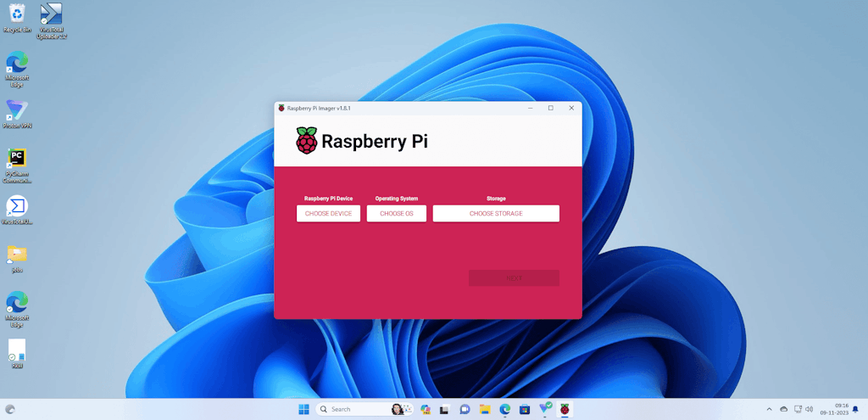The height and width of the screenshot is (420, 868).
Task: Open Microsoft Store from the taskbar
Action: [525, 409]
